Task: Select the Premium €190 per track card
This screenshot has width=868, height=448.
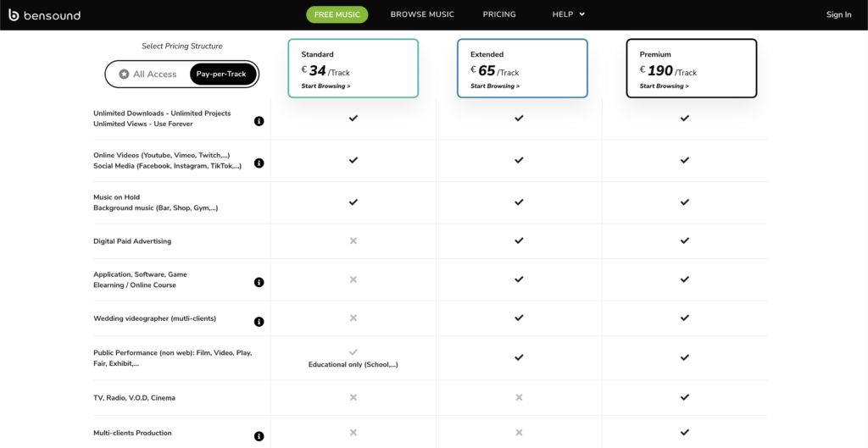Action: (691, 68)
